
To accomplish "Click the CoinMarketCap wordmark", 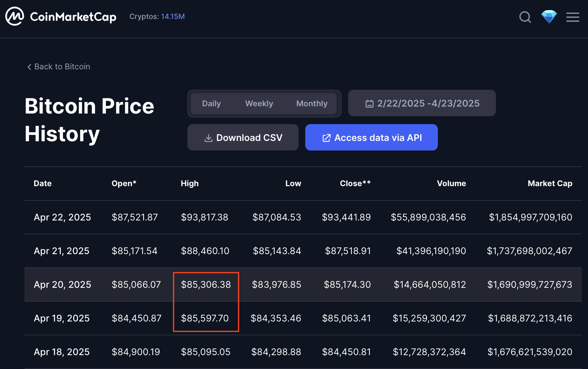I will (x=73, y=17).
